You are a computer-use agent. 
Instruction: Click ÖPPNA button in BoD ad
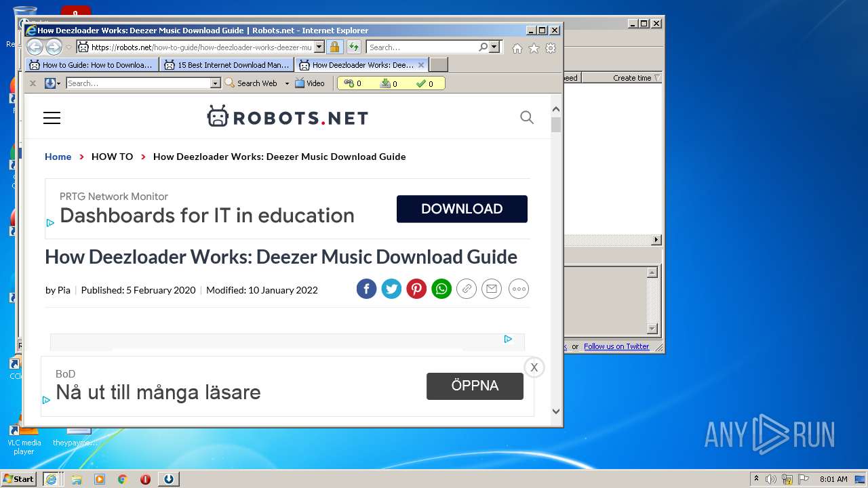click(475, 386)
